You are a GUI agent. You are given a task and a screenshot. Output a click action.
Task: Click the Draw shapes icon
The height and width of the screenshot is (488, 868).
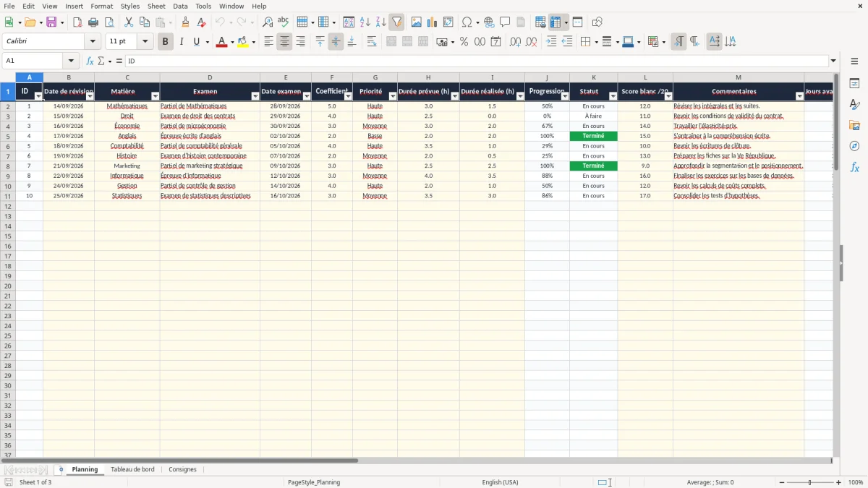597,22
